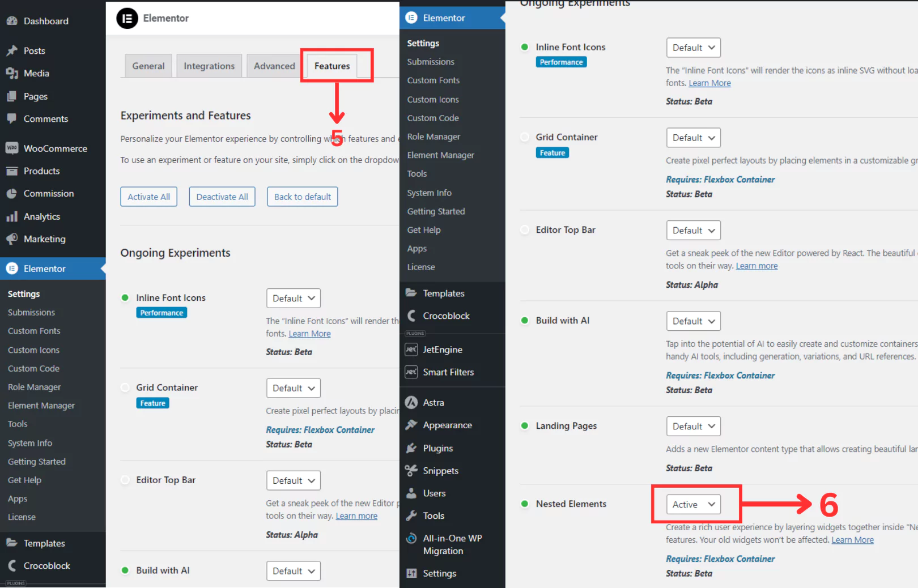Click the Performance badge in right panel
Viewport: 918px width, 588px height.
pyautogui.click(x=561, y=62)
